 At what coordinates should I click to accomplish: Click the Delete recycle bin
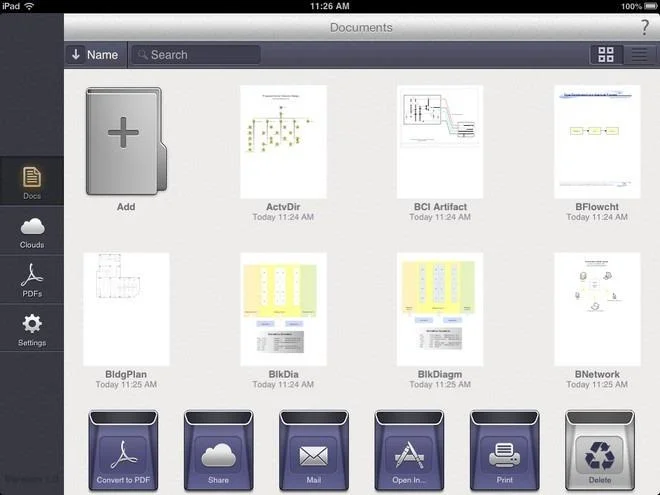[x=600, y=450]
